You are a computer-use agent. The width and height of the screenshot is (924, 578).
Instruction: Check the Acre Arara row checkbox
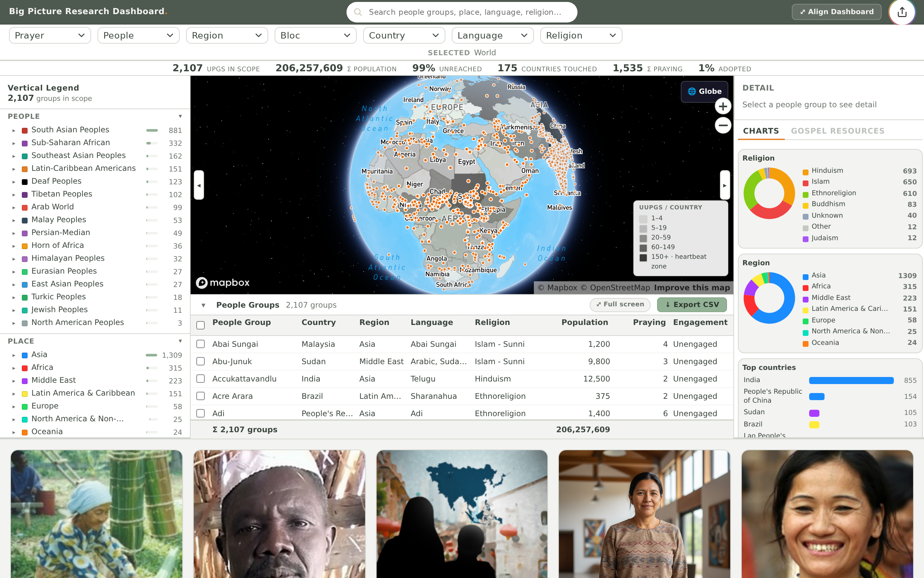[x=201, y=396]
